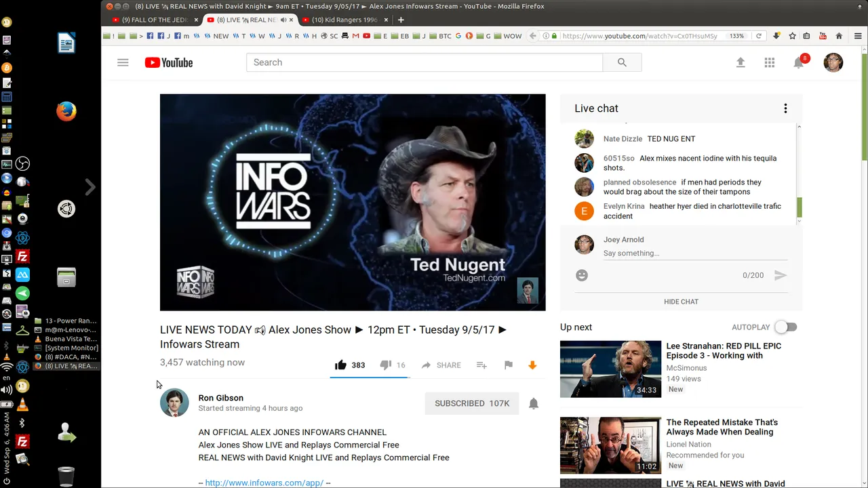Screen dimensions: 868x488
Task: Open the Firefox desktop shortcut icon
Action: pyautogui.click(x=66, y=111)
